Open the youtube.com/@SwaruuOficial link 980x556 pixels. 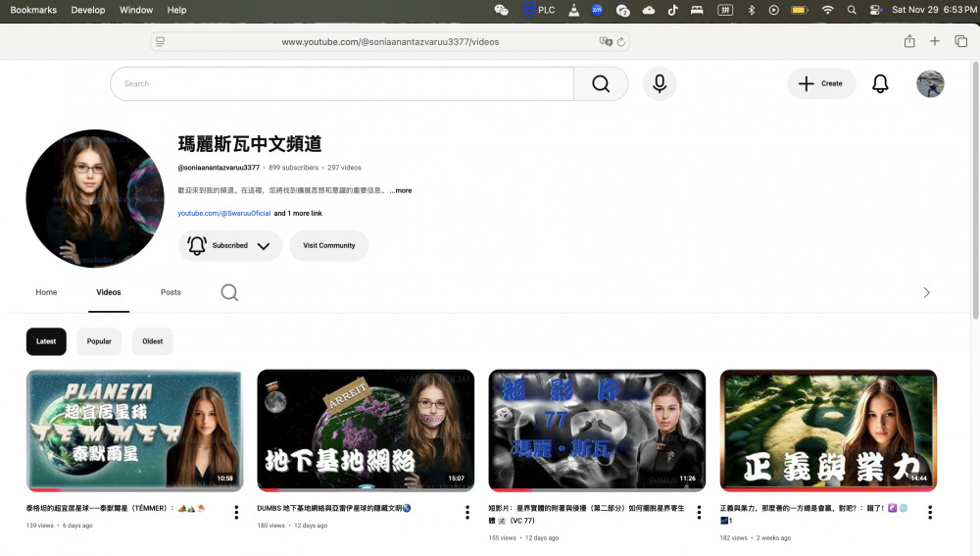click(223, 213)
